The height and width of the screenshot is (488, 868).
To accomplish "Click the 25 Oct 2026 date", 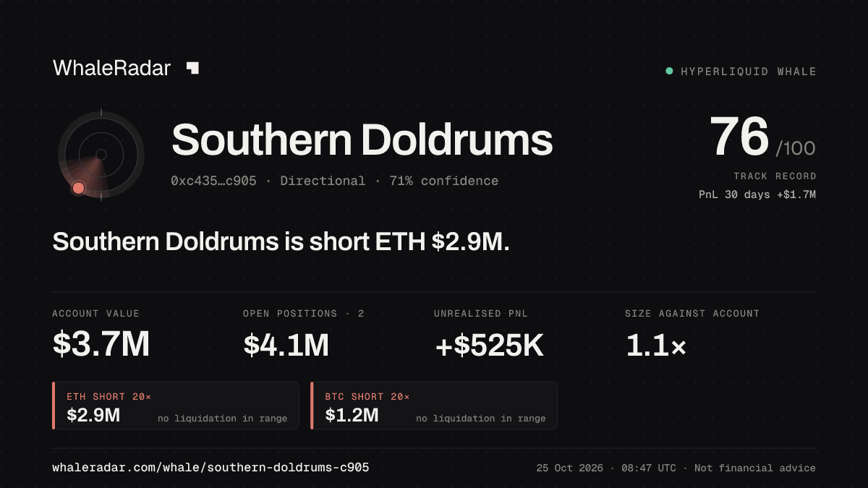I will pos(569,468).
